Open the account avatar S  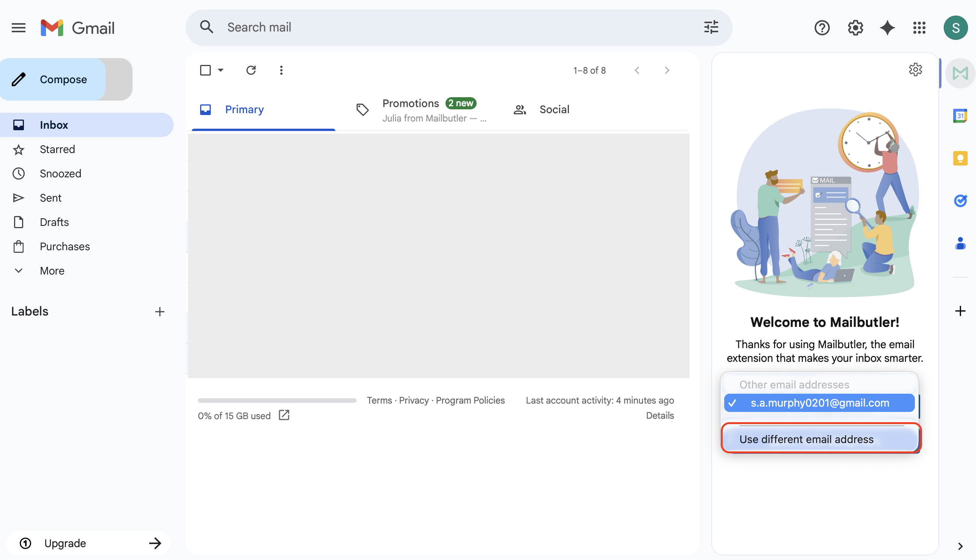(x=955, y=28)
